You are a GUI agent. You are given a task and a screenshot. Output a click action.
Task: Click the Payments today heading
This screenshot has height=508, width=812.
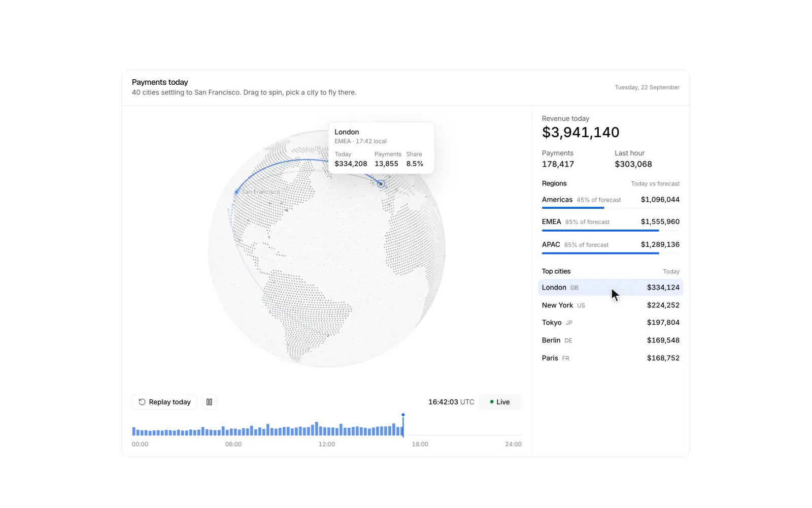click(x=160, y=82)
